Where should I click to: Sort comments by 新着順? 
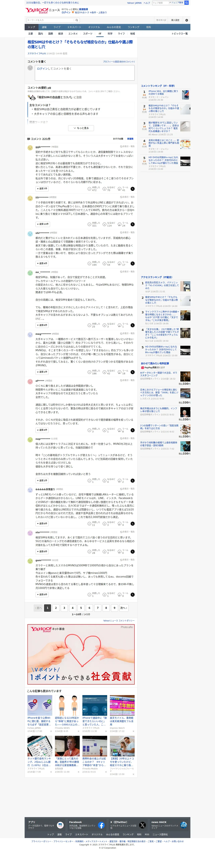coord(130,139)
